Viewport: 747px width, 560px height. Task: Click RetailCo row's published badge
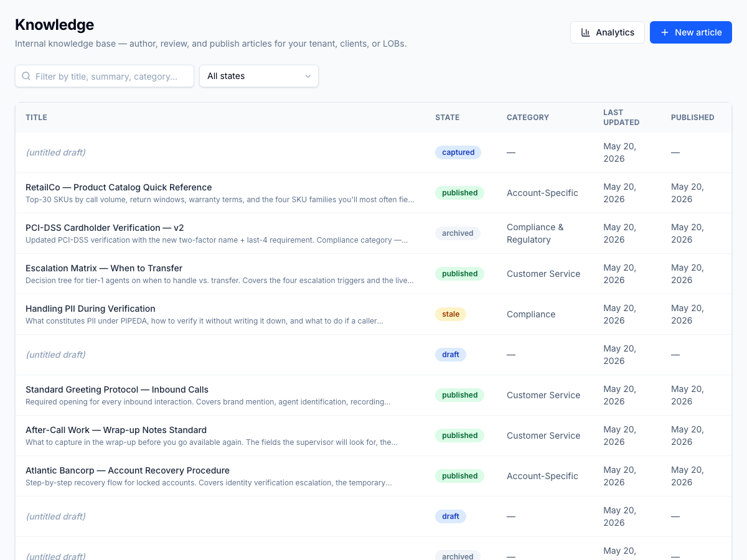click(459, 193)
